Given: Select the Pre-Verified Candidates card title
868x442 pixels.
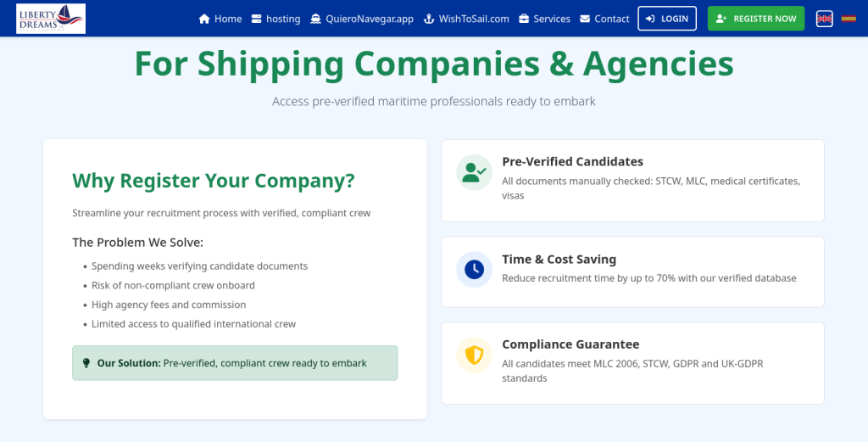Looking at the screenshot, I should 572,161.
